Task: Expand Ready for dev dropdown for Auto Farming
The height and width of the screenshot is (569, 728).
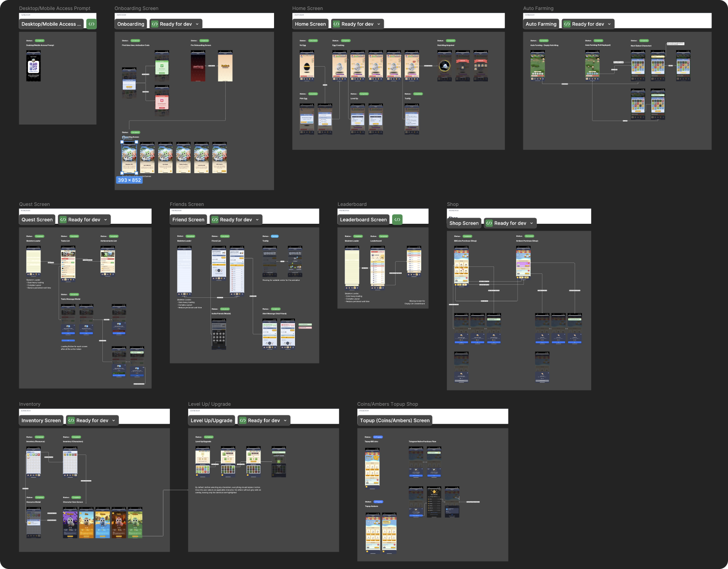Action: [x=588, y=24]
